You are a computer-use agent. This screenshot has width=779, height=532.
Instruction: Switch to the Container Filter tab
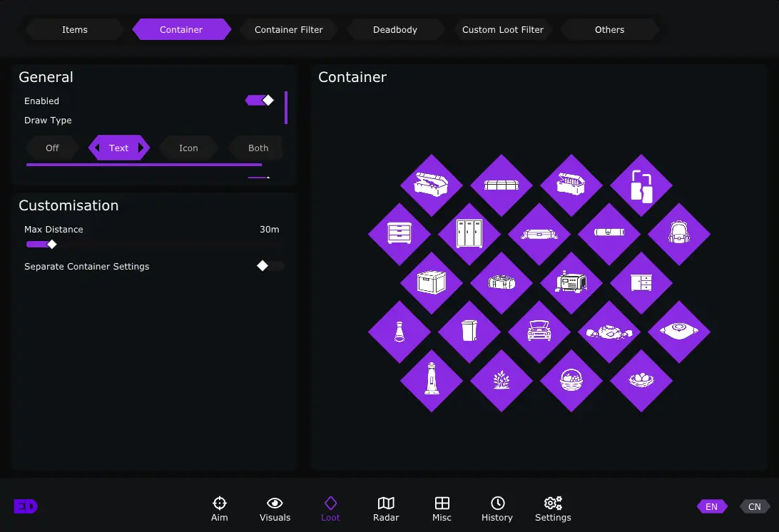(x=288, y=30)
